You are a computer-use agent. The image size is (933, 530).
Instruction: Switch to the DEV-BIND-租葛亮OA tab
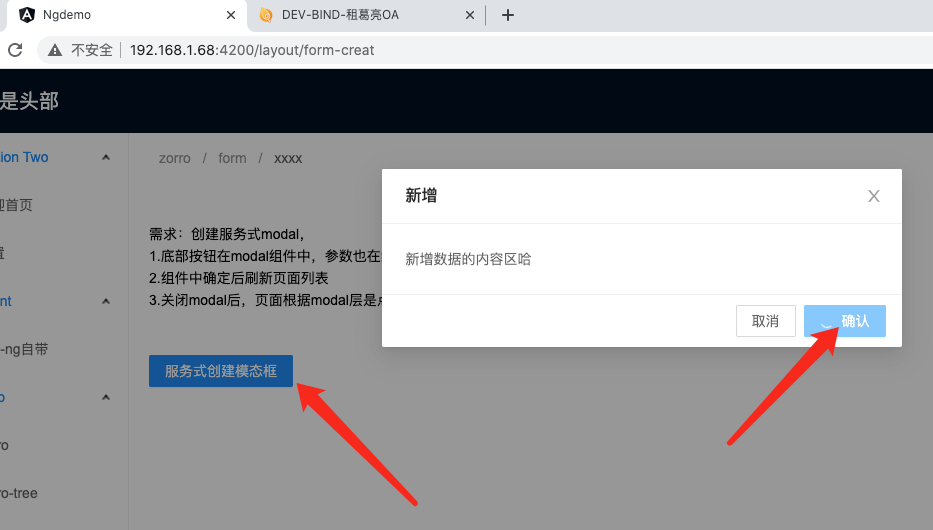click(x=366, y=15)
